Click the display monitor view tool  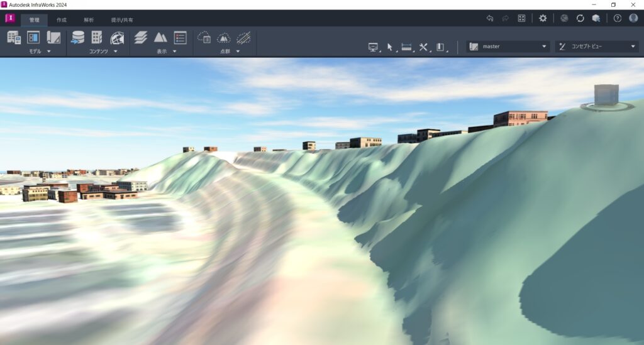click(x=373, y=47)
